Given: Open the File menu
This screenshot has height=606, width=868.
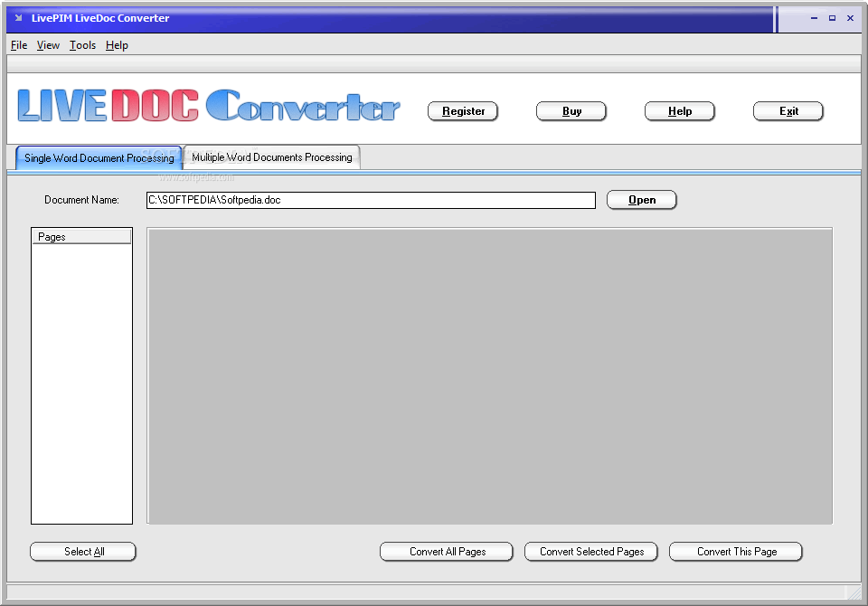Looking at the screenshot, I should click(19, 45).
